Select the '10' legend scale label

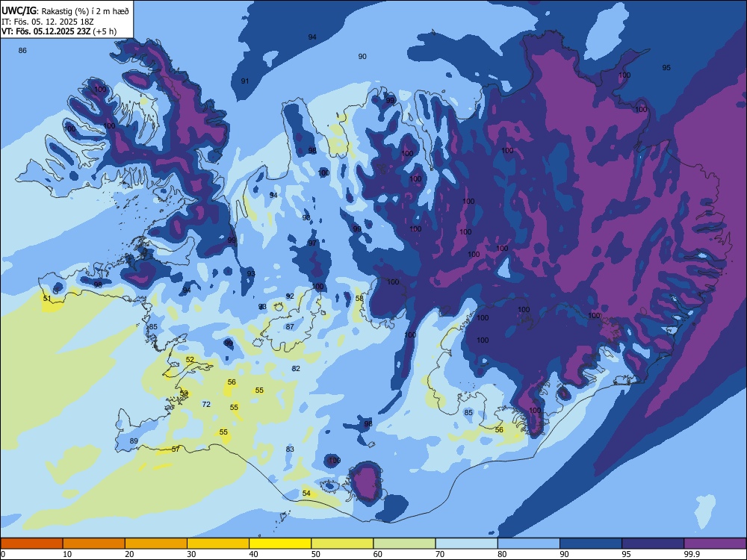(x=67, y=554)
